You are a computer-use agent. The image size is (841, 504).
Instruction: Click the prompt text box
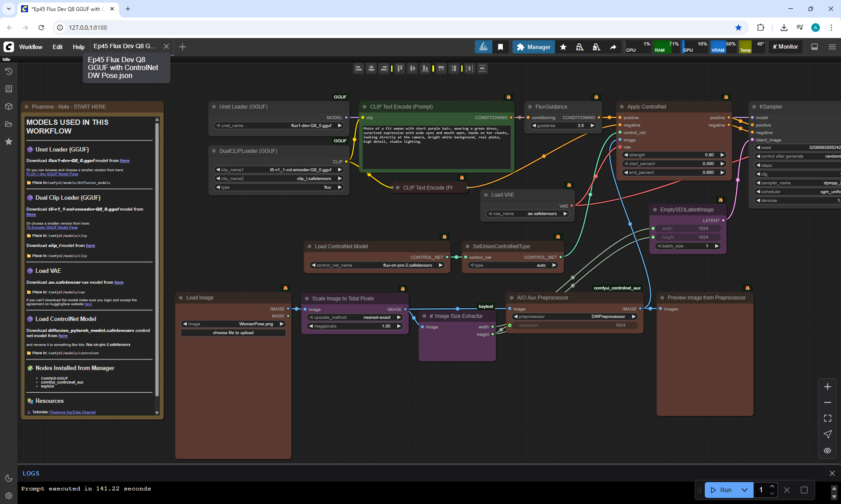[436, 147]
